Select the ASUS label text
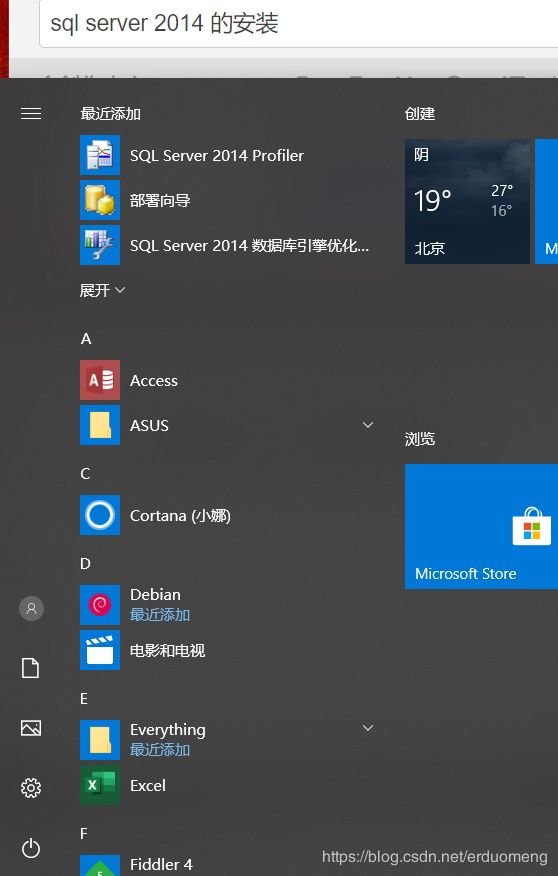Screen dimensions: 558x876 [149, 426]
